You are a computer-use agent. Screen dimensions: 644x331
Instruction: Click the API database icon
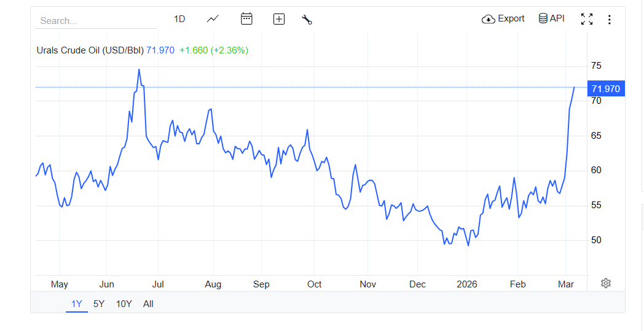tap(543, 18)
